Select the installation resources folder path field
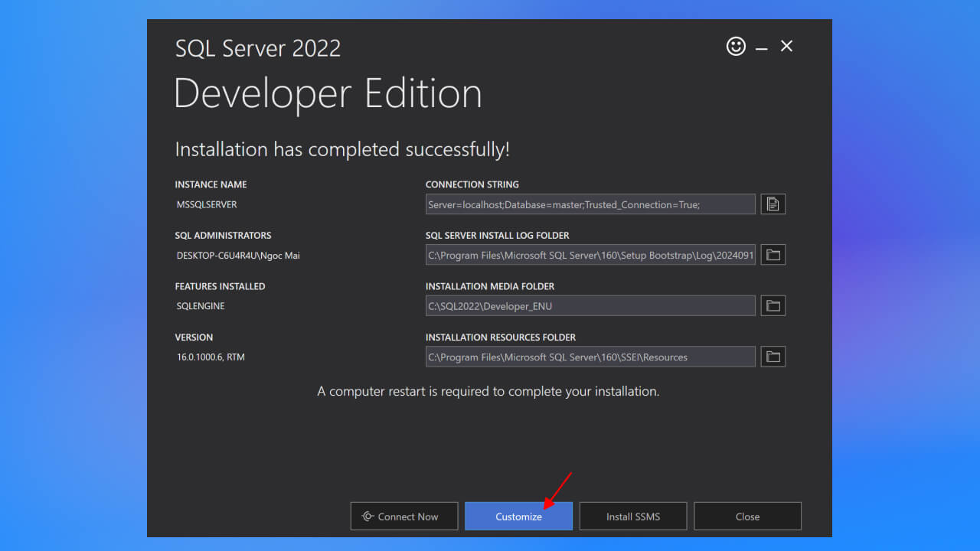This screenshot has height=551, width=980. click(590, 357)
